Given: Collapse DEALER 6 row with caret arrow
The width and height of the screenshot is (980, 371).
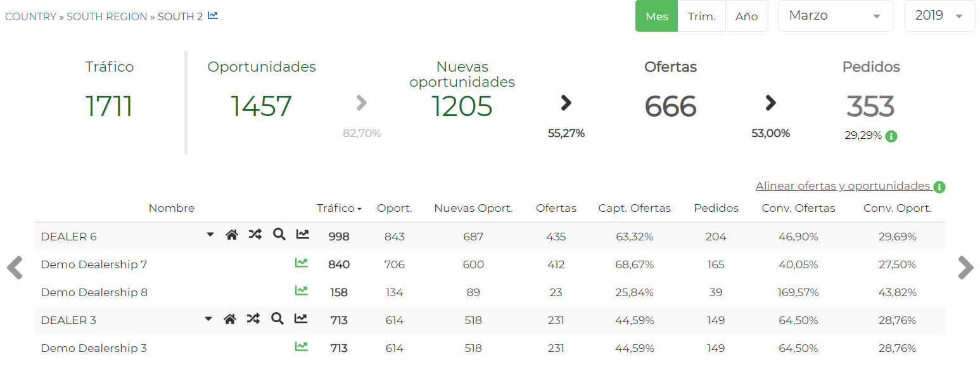Looking at the screenshot, I should point(210,235).
